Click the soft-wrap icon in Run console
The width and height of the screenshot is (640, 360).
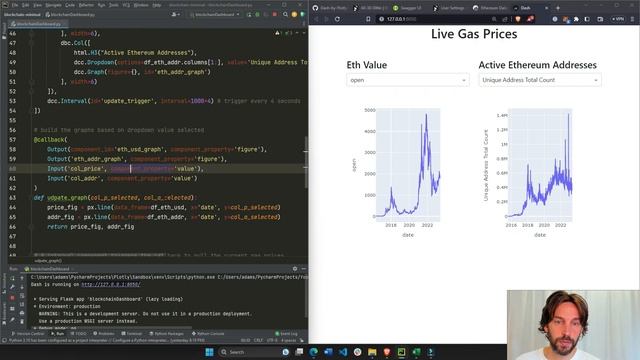pyautogui.click(x=22, y=296)
